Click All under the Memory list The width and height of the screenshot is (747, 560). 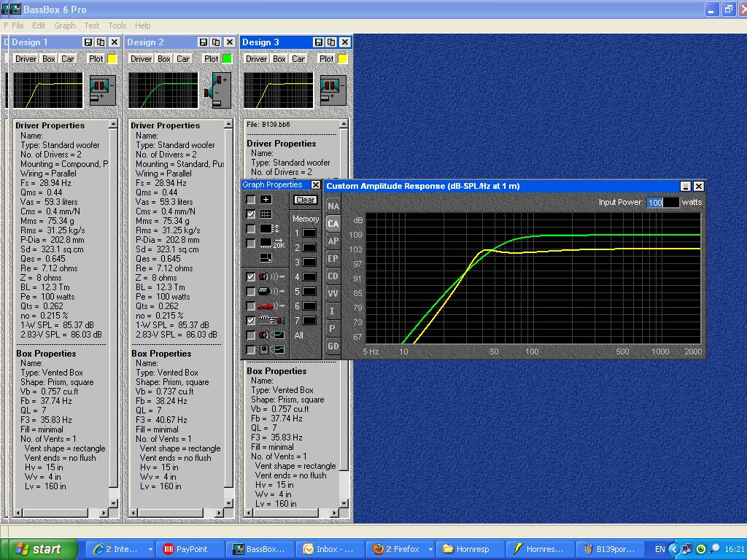point(298,335)
